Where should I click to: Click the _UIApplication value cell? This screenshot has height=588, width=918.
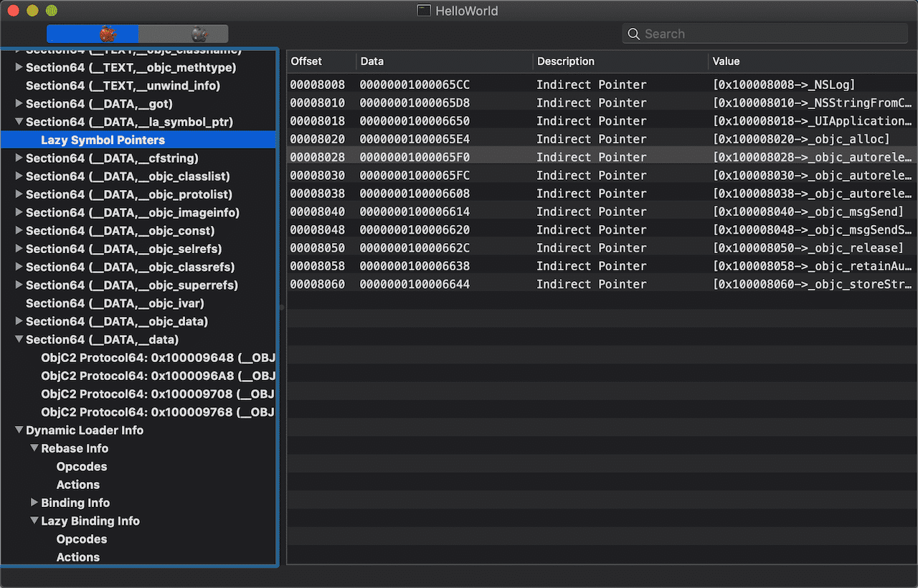coord(813,121)
